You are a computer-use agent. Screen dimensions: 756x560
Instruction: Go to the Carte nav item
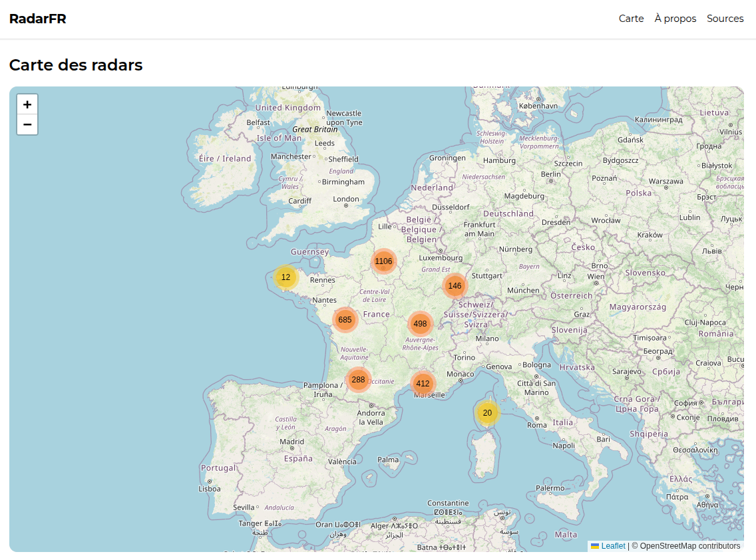pyautogui.click(x=631, y=19)
